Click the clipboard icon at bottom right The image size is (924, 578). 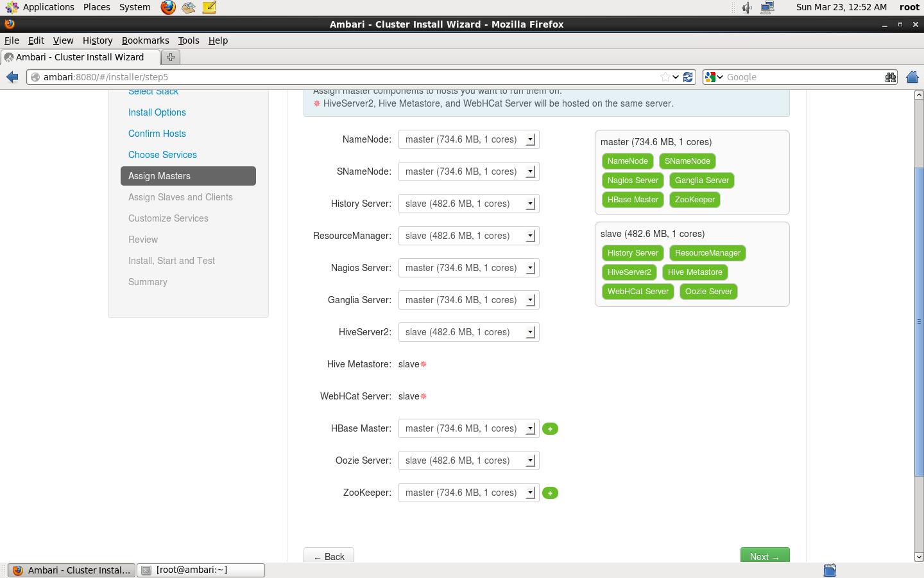829,570
